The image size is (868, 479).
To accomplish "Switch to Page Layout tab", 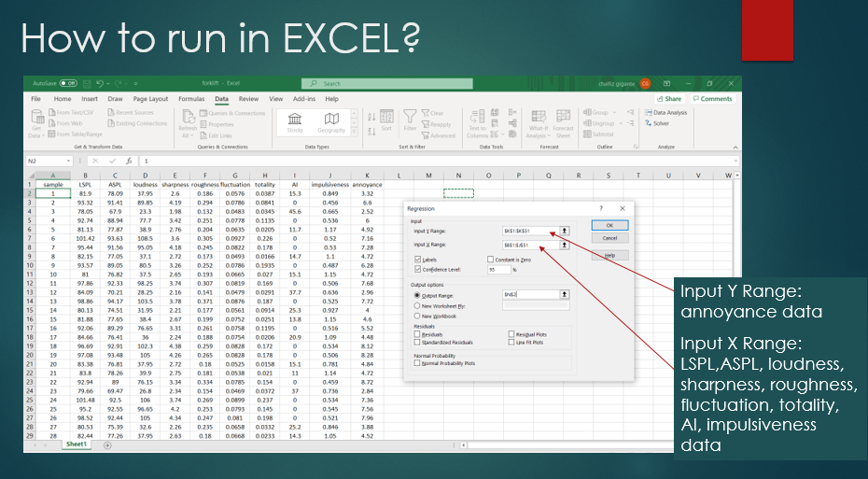I will (150, 99).
